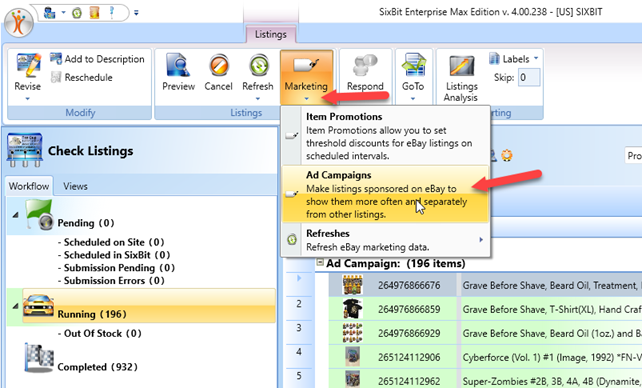Viewport: 642px width, 388px height.
Task: Open the customize quick access toolbar arrow
Action: (136, 13)
